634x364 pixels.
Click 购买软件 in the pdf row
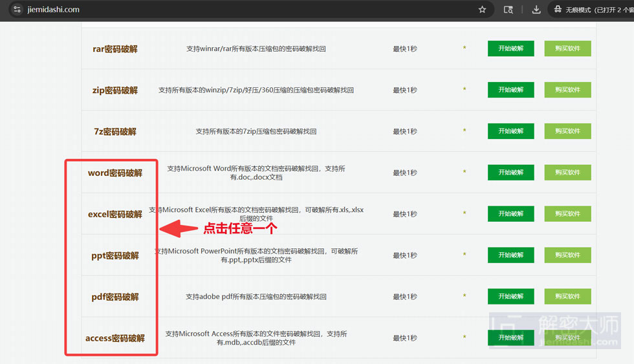click(568, 296)
